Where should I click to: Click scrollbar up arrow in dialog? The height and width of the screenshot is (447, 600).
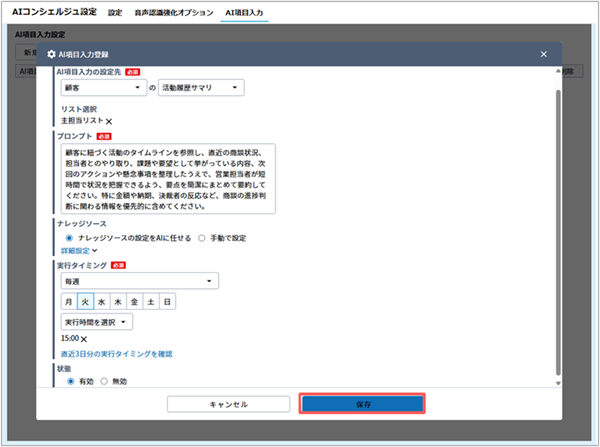point(558,71)
